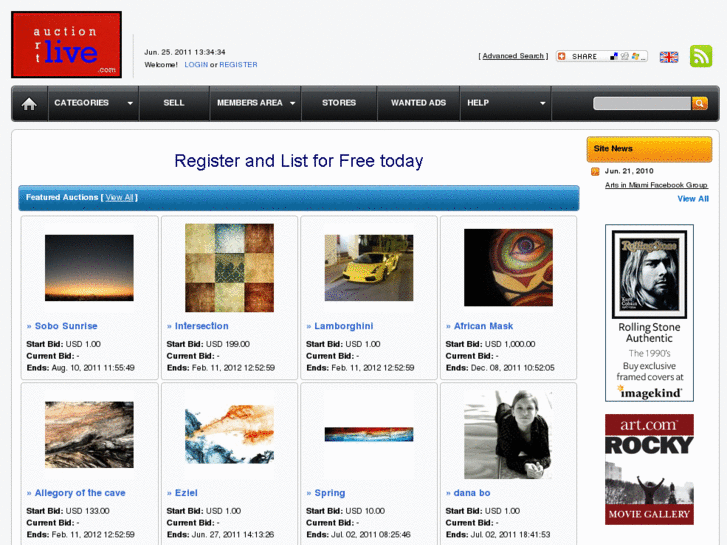
Task: Click the search text field
Action: (642, 103)
